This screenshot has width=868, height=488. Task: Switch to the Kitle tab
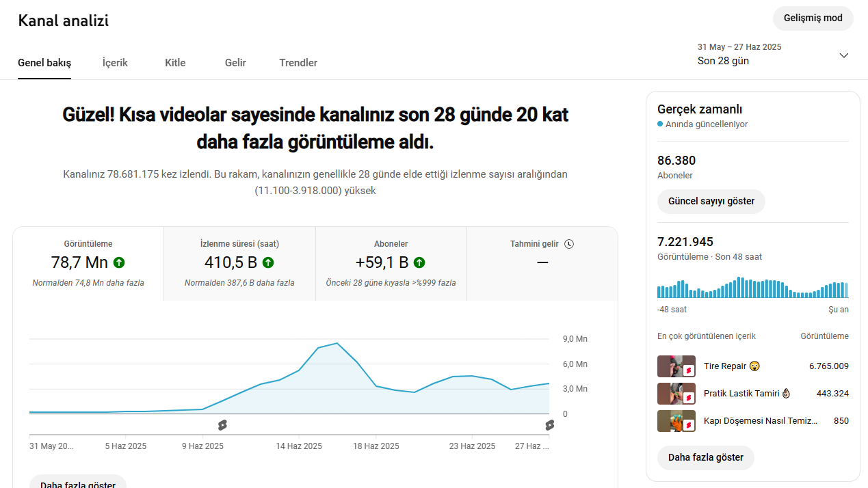click(x=175, y=63)
